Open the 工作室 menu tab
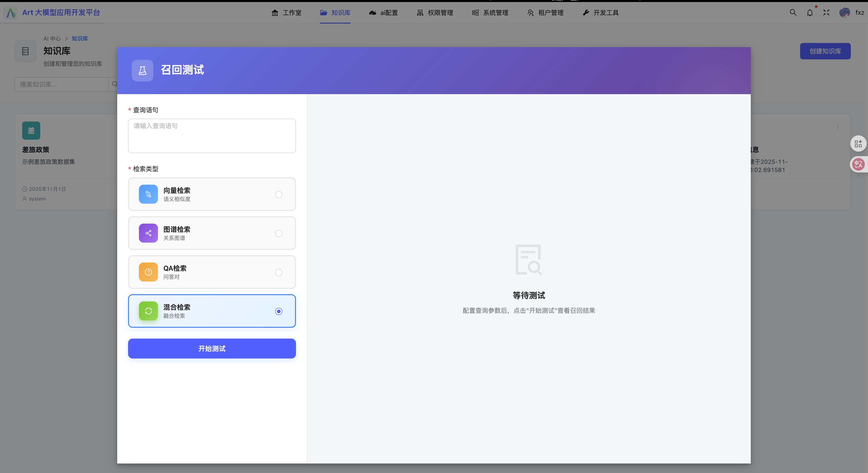 point(286,12)
